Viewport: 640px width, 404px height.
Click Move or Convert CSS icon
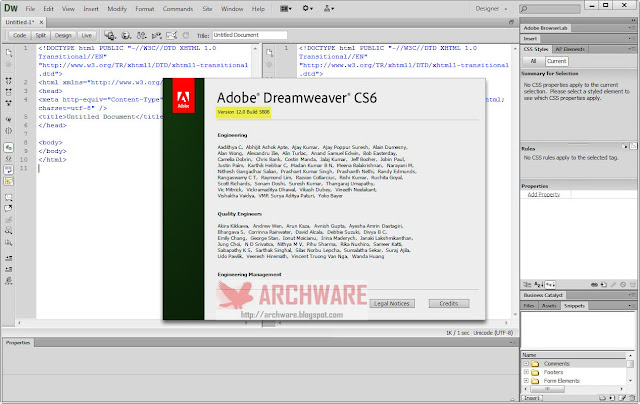click(x=9, y=242)
